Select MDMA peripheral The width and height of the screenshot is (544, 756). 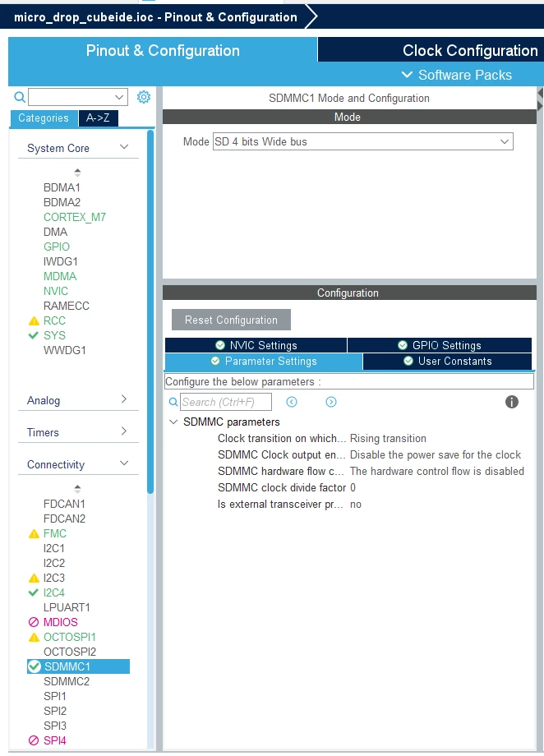point(60,276)
